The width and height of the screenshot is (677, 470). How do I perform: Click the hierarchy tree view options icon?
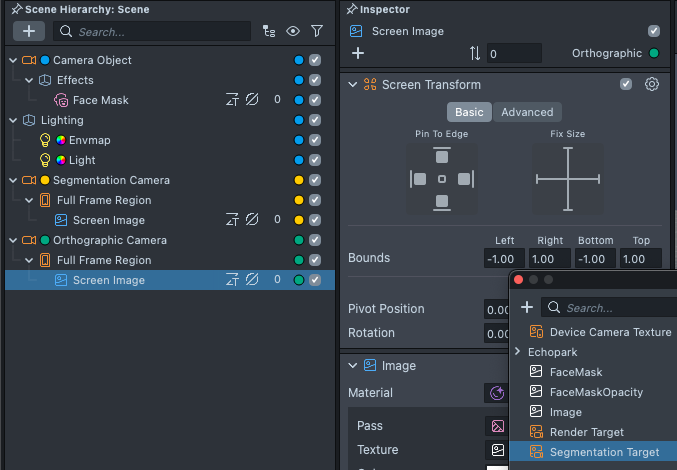(x=268, y=32)
